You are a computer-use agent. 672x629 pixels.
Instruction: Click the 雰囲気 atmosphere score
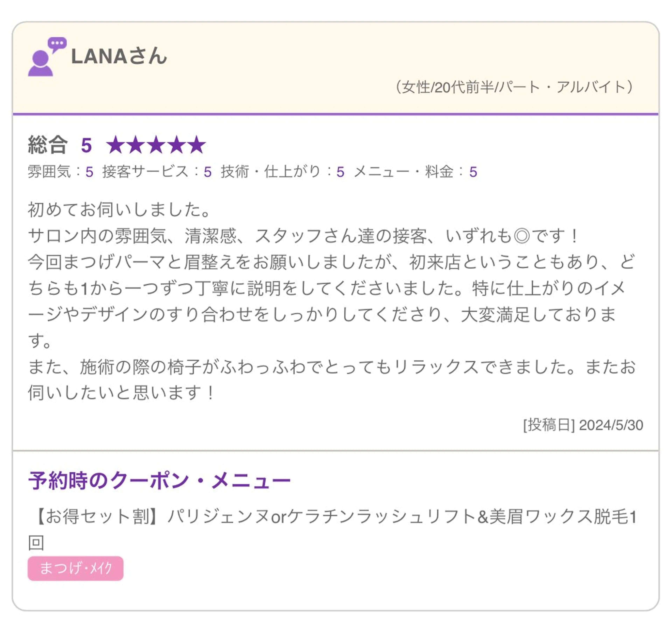pyautogui.click(x=89, y=172)
